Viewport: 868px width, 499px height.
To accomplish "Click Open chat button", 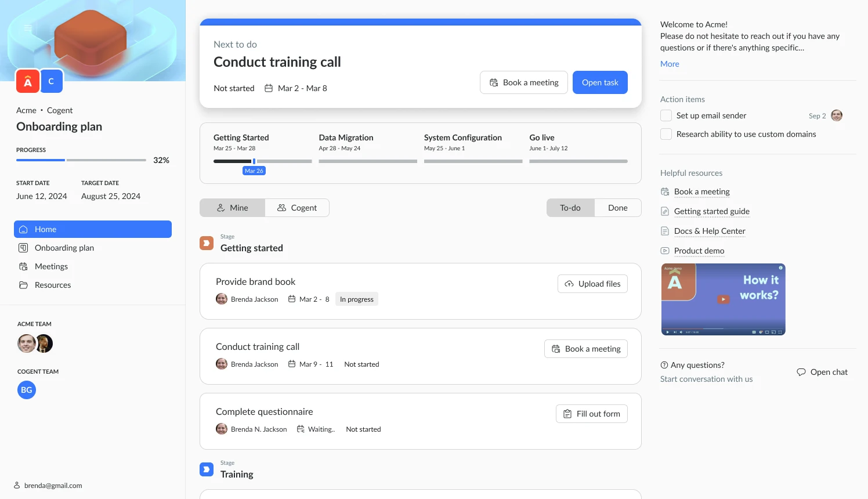I will click(822, 372).
